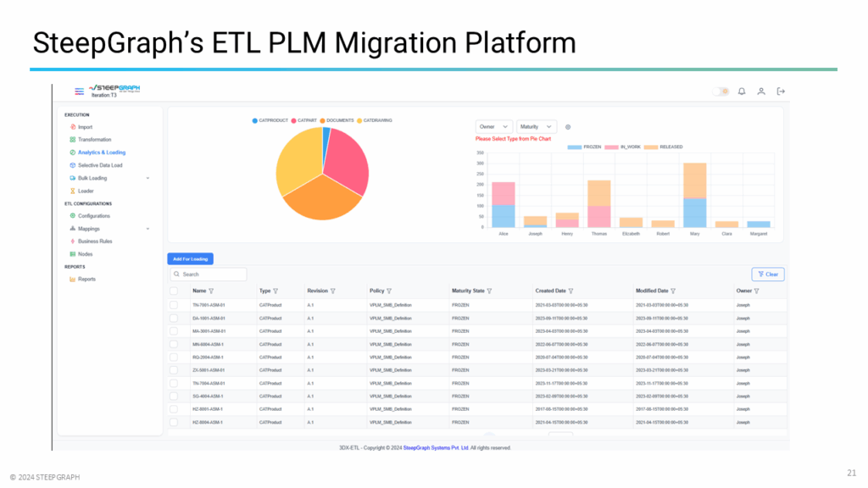Check the checkbox for row TN-7001-ASM-01
Image resolution: width=868 pixels, height=488 pixels.
175,304
